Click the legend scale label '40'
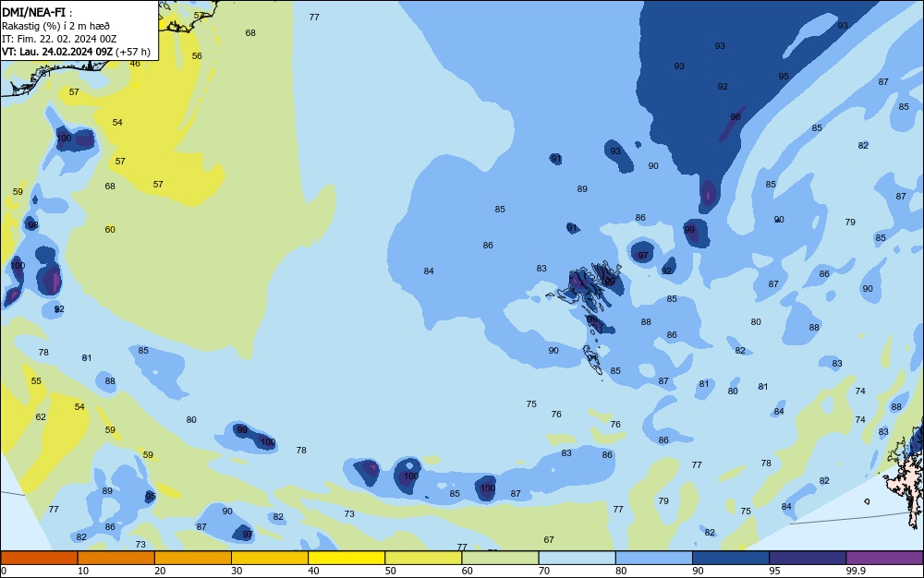Screen dimensions: 924x578 click(313, 571)
